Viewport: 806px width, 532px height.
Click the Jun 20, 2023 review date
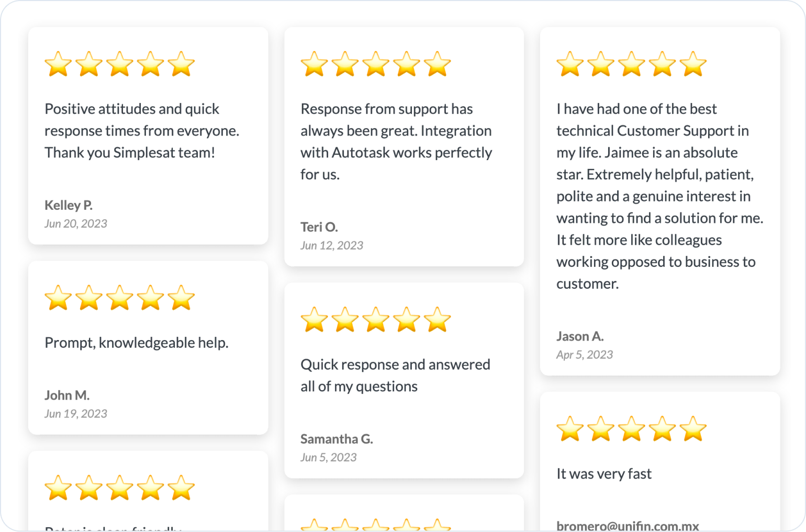click(x=76, y=223)
